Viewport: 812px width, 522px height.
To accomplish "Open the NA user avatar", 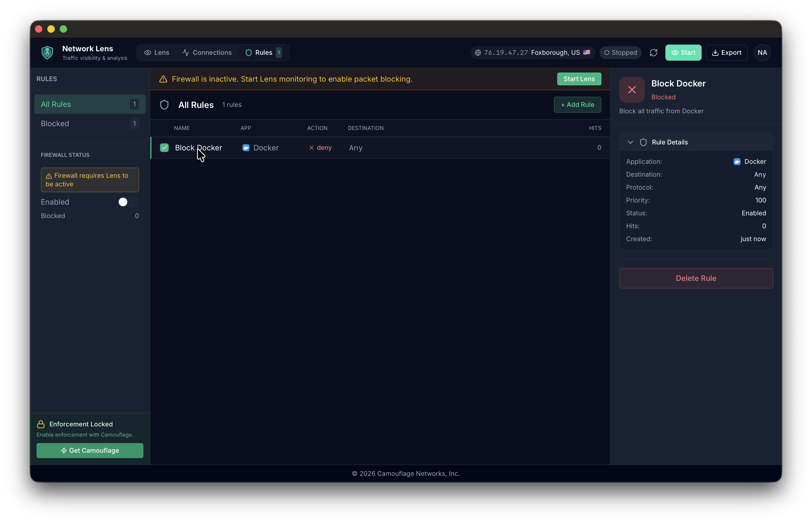I will [x=762, y=53].
